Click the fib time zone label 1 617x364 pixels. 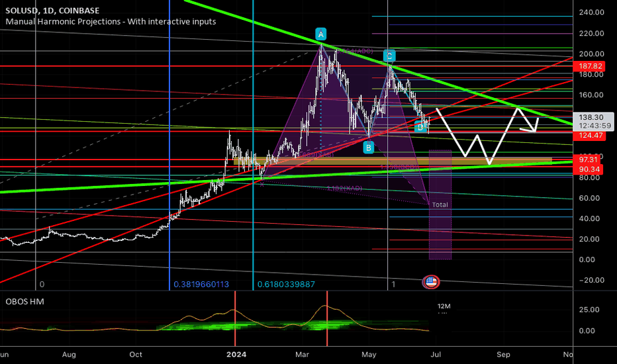pos(393,284)
